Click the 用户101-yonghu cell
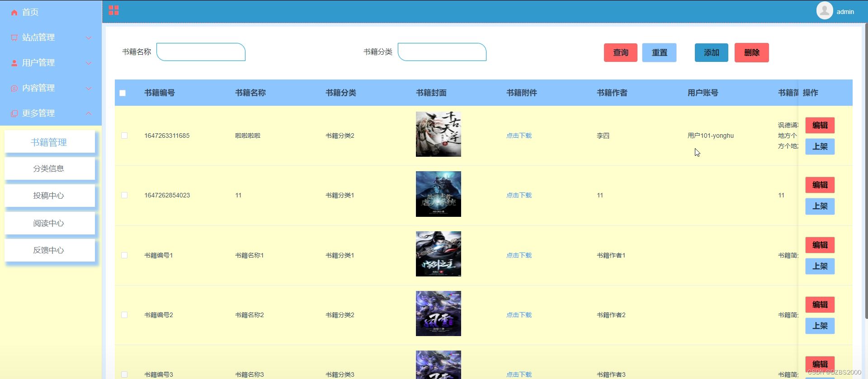Image resolution: width=868 pixels, height=379 pixels. coord(711,136)
